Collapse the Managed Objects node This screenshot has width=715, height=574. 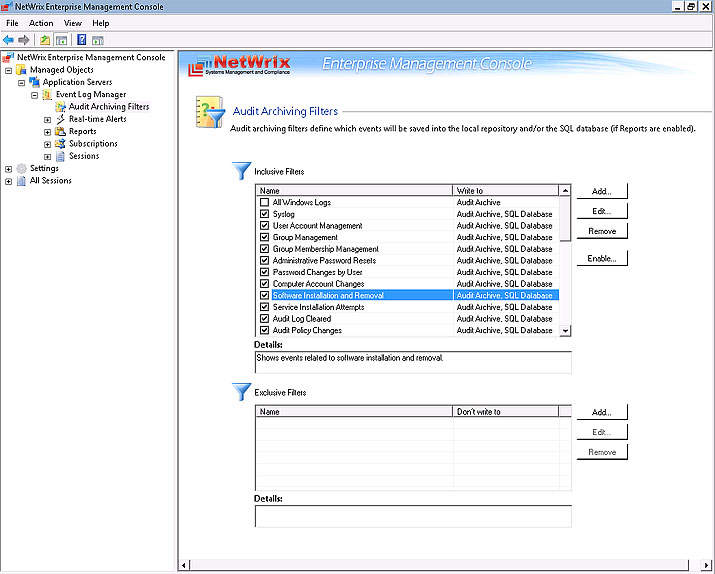(x=9, y=71)
